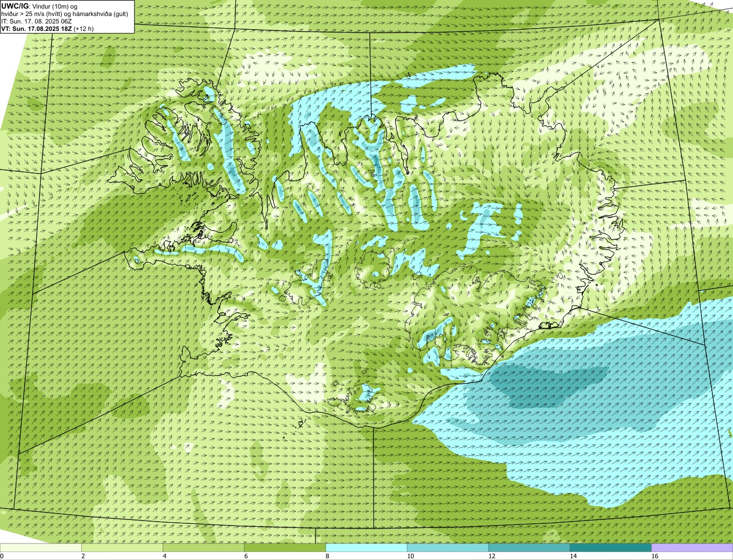Click the 0–2 m/s palest legend color segment
This screenshot has width=733, height=560.
pyautogui.click(x=41, y=547)
